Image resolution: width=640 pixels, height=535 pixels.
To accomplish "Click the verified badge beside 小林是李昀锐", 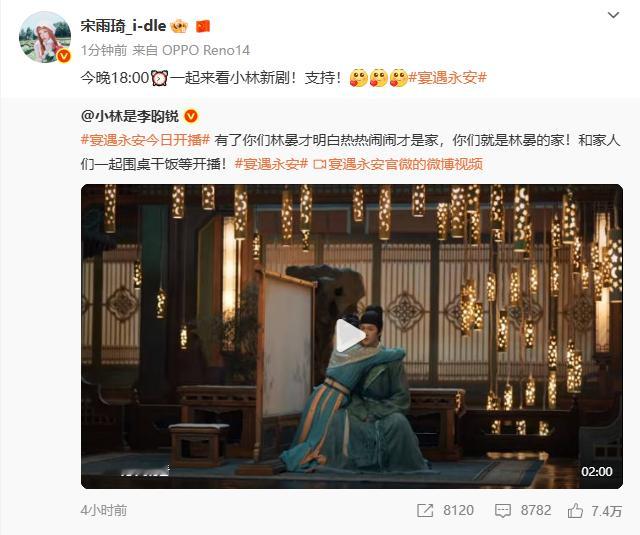I will [191, 117].
